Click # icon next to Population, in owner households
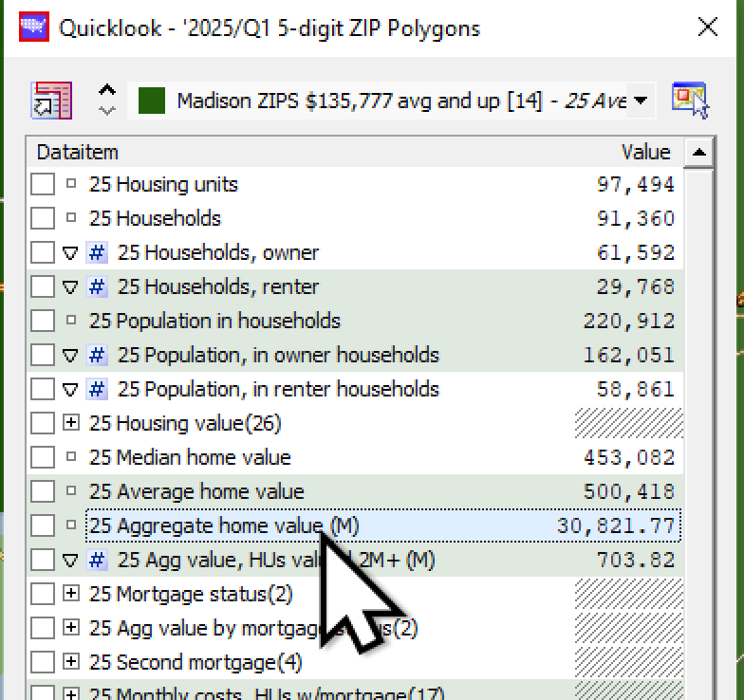Screen dimensions: 744x700 coord(97,356)
